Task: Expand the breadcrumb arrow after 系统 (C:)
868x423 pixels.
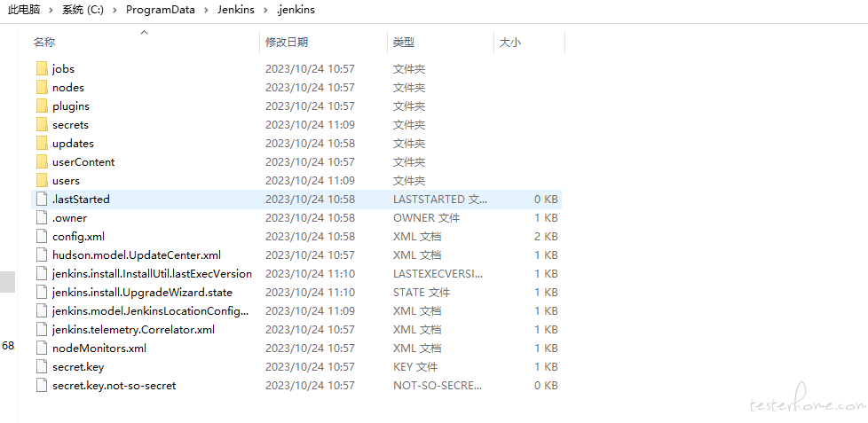Action: (115, 10)
